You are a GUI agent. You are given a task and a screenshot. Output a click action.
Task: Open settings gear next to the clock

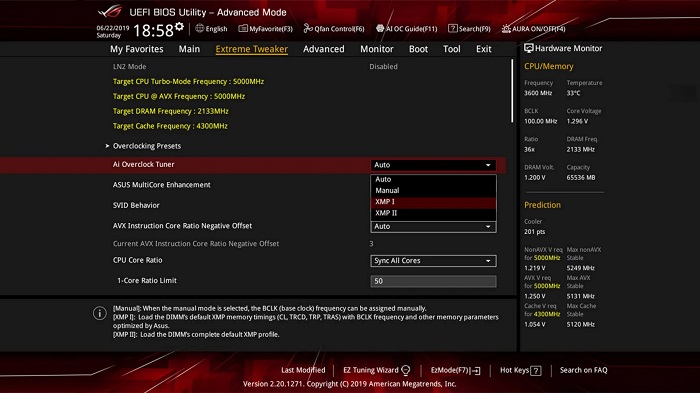[179, 27]
